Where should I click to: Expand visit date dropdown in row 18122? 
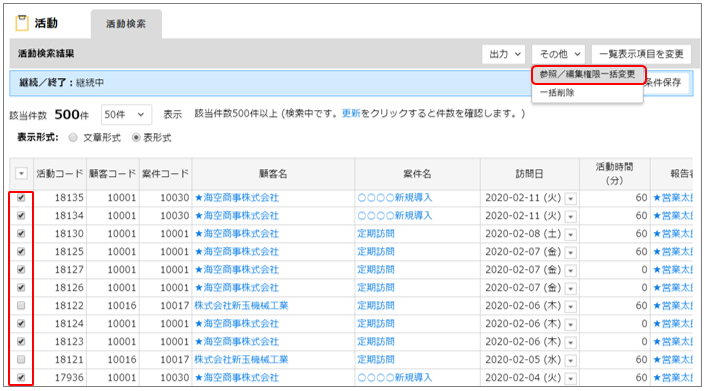[x=571, y=306]
